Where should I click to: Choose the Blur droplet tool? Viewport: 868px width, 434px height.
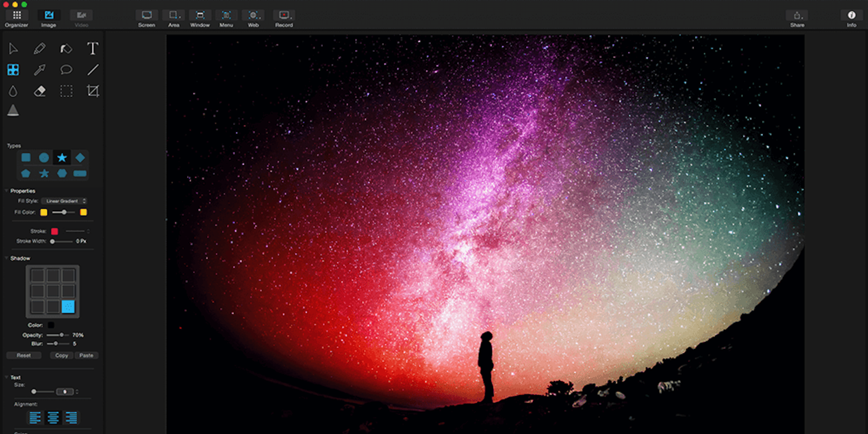(13, 91)
